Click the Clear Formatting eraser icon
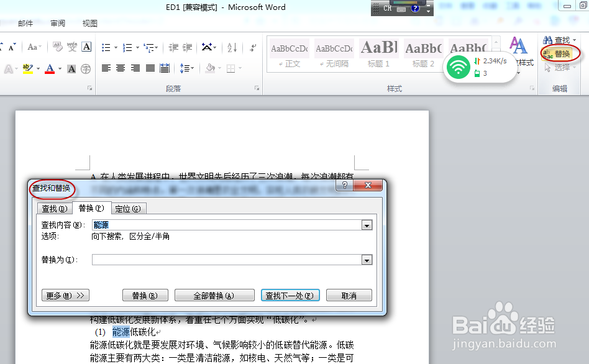Viewport: 589px width, 364px height. pos(58,47)
